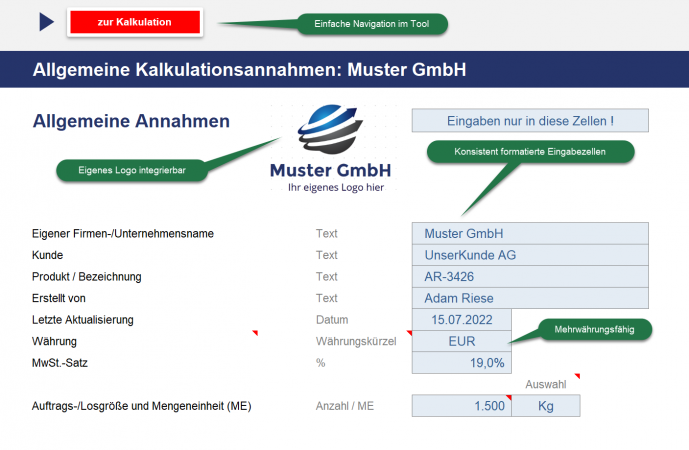Click the product field showing 'AR-3426'
Viewport: 689px width, 450px height.
[x=530, y=277]
